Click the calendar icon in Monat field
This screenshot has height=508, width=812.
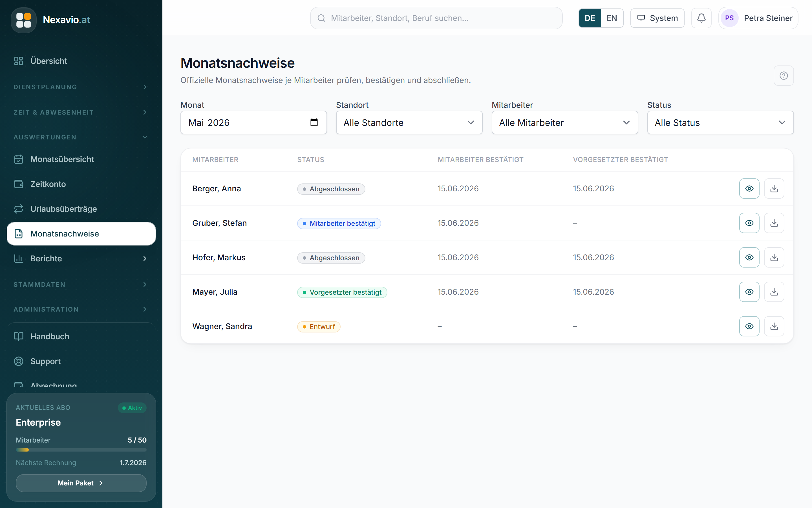coord(314,122)
